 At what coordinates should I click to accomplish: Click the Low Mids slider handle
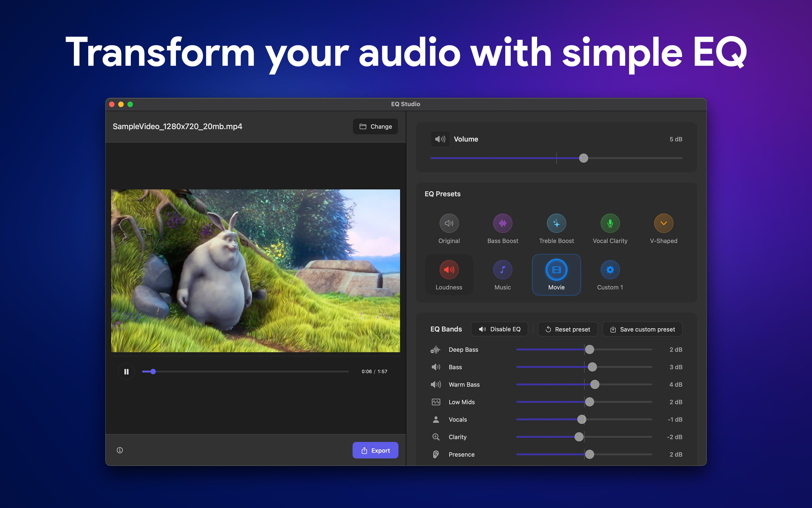tap(590, 402)
